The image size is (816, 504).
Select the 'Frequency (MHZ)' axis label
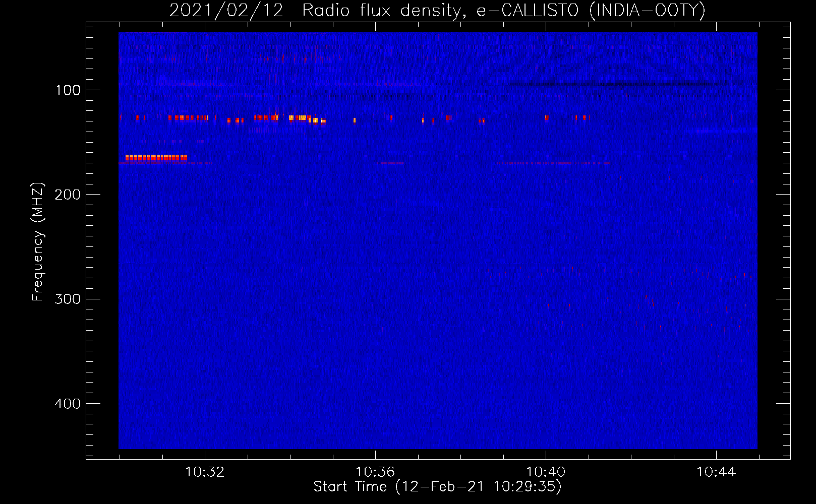(38, 242)
